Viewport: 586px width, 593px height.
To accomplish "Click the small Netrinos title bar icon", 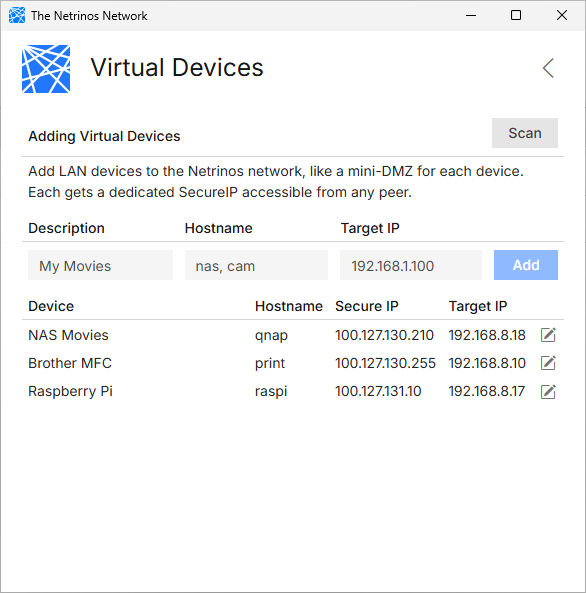I will (x=17, y=16).
